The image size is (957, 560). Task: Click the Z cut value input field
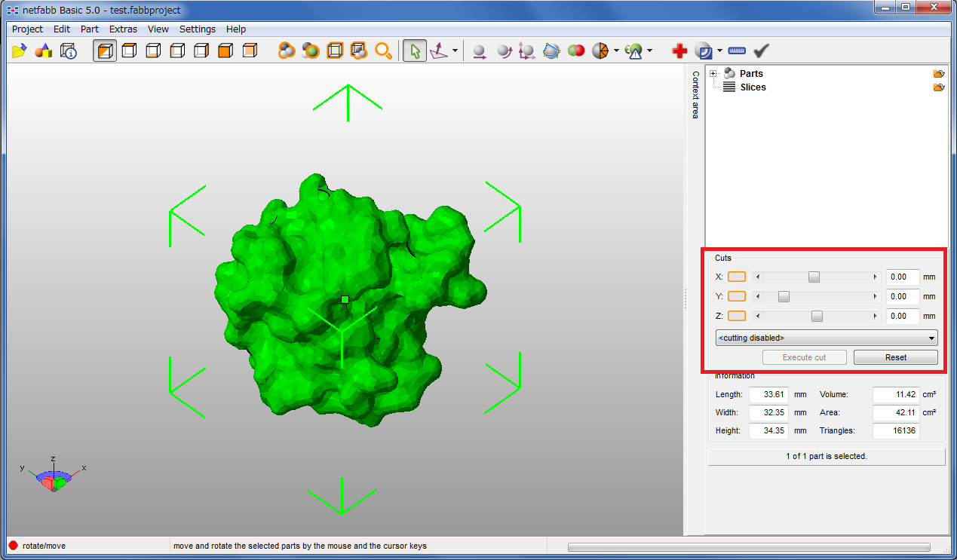coord(902,317)
